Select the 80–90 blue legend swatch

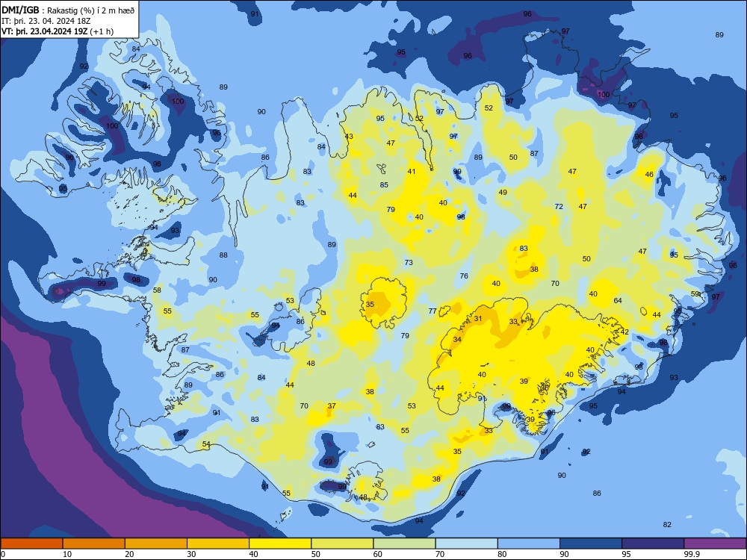coord(529,544)
